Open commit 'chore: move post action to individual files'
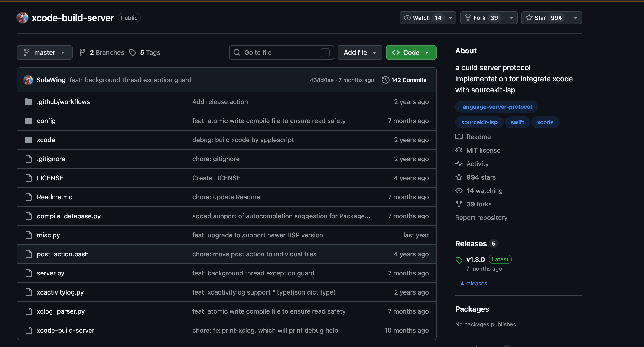This screenshot has width=644, height=347. (x=254, y=254)
